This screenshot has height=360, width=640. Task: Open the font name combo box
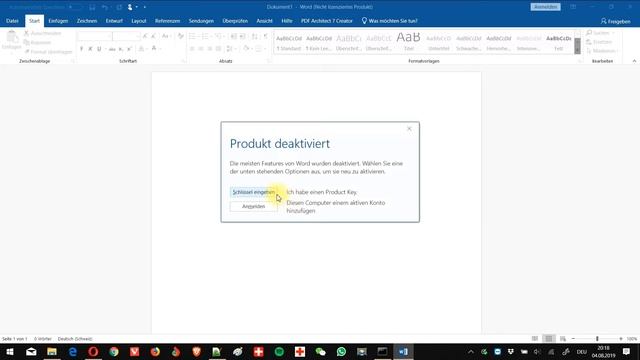[x=95, y=36]
